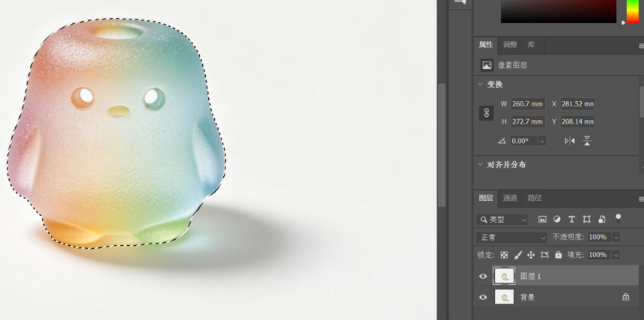Switch to the 路径 tab

[535, 198]
